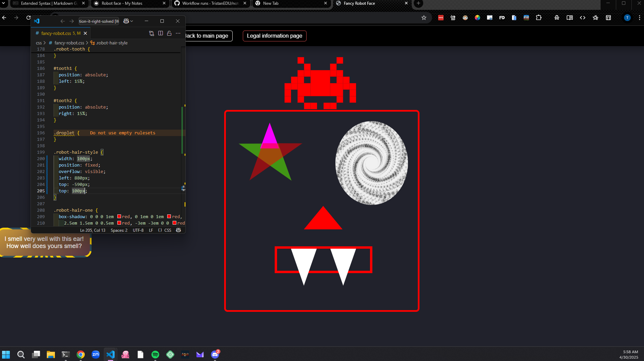Click the spiral robot eye image
Viewport: 644px width, 361px height.
pos(372,163)
